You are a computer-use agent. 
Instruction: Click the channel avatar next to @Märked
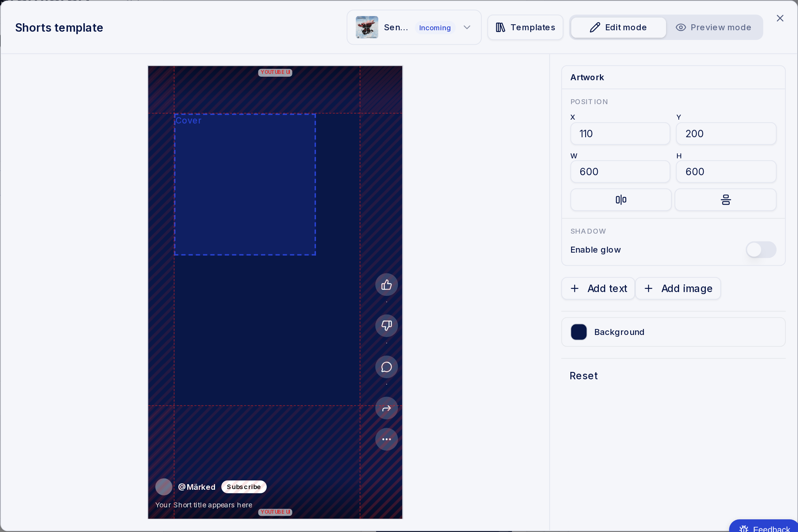(x=164, y=487)
